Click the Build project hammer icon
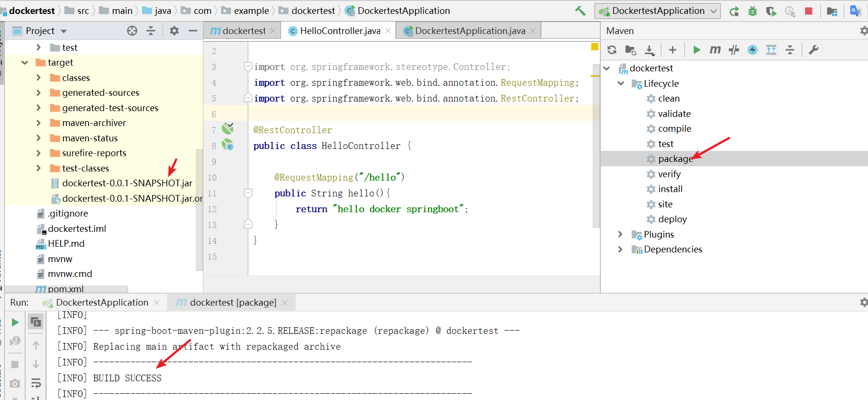Image resolution: width=868 pixels, height=400 pixels. point(580,11)
